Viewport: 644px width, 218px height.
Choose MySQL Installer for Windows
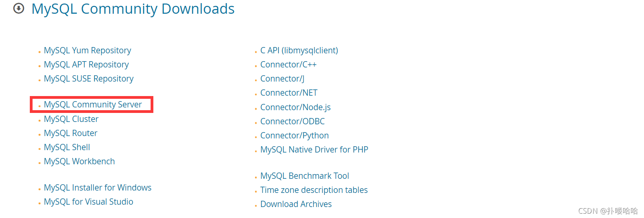(x=97, y=188)
